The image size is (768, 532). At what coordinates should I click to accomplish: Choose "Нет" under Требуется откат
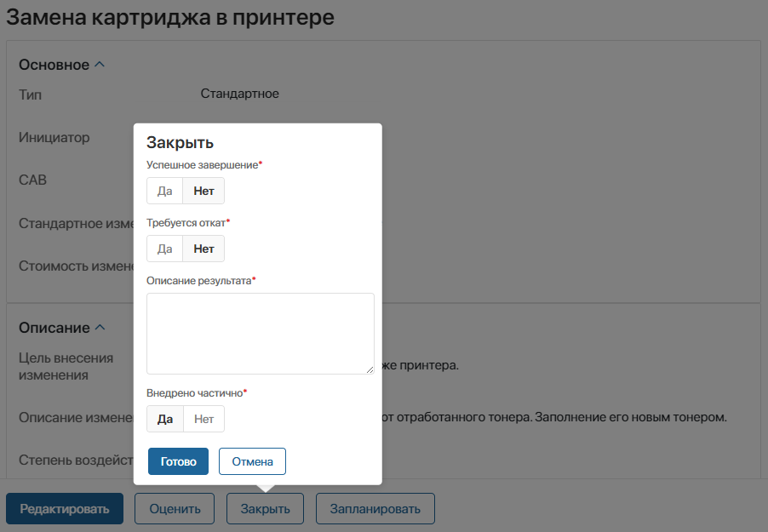[203, 249]
